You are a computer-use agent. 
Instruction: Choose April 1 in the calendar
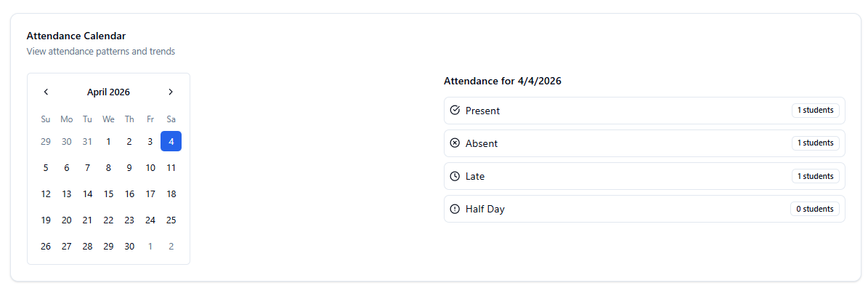point(108,141)
